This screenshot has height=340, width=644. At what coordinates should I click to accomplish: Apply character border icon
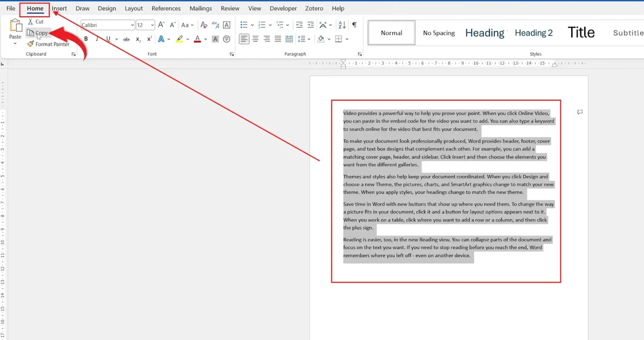(x=227, y=25)
